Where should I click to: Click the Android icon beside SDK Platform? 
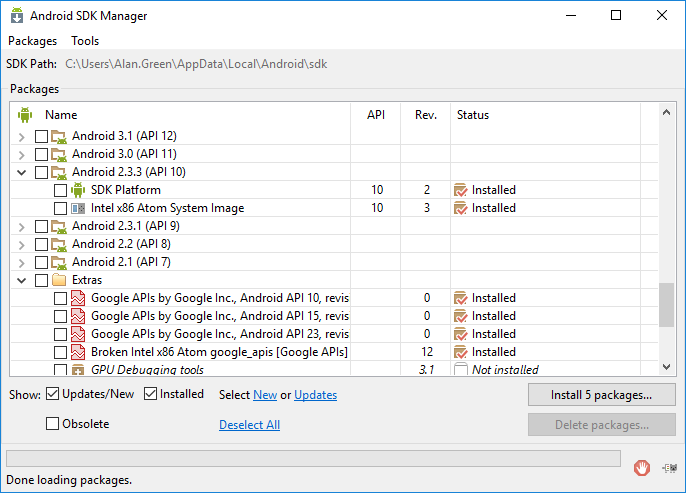[x=78, y=190]
